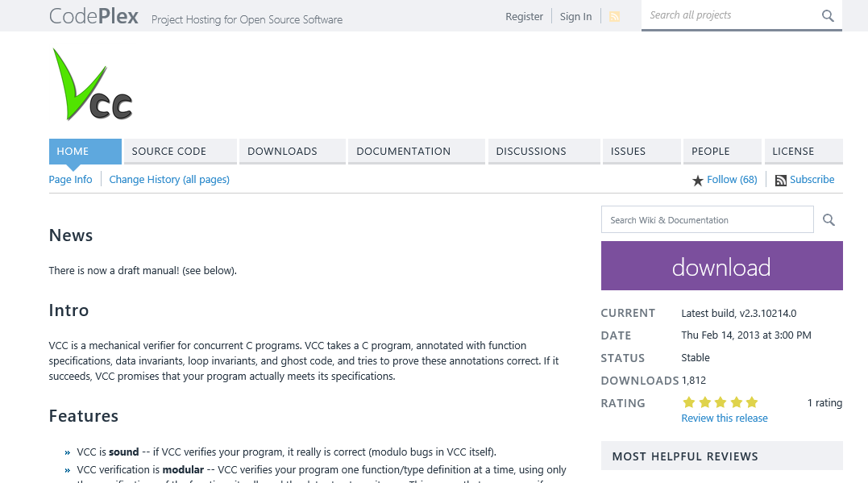Click the fifth rating star
Viewport: 868px width, 483px height.
coord(752,402)
